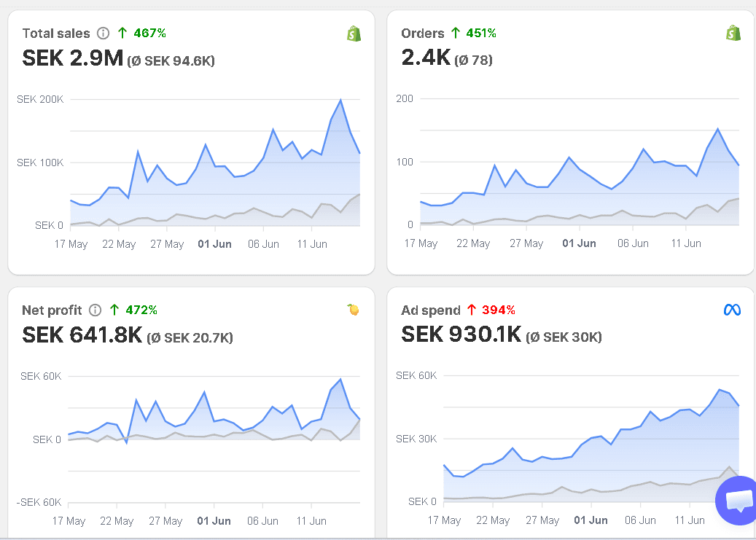The width and height of the screenshot is (756, 540).
Task: Click the SEK 2.9M total value
Action: [x=73, y=58]
